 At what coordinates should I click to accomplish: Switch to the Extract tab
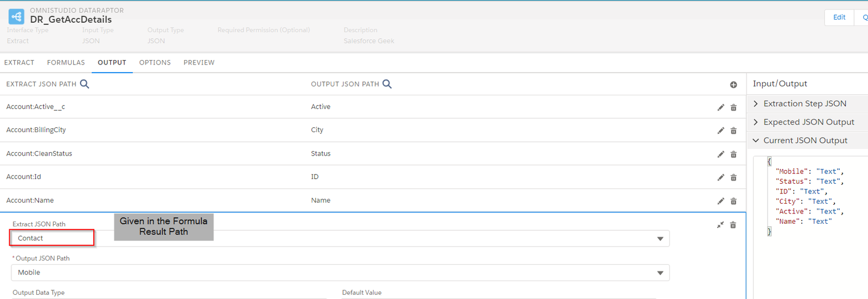coord(19,62)
